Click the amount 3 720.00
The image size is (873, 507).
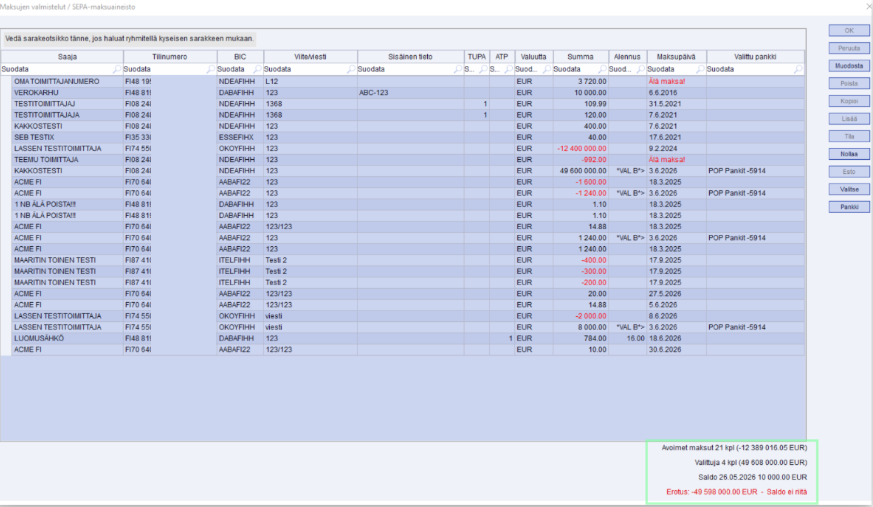coord(592,82)
